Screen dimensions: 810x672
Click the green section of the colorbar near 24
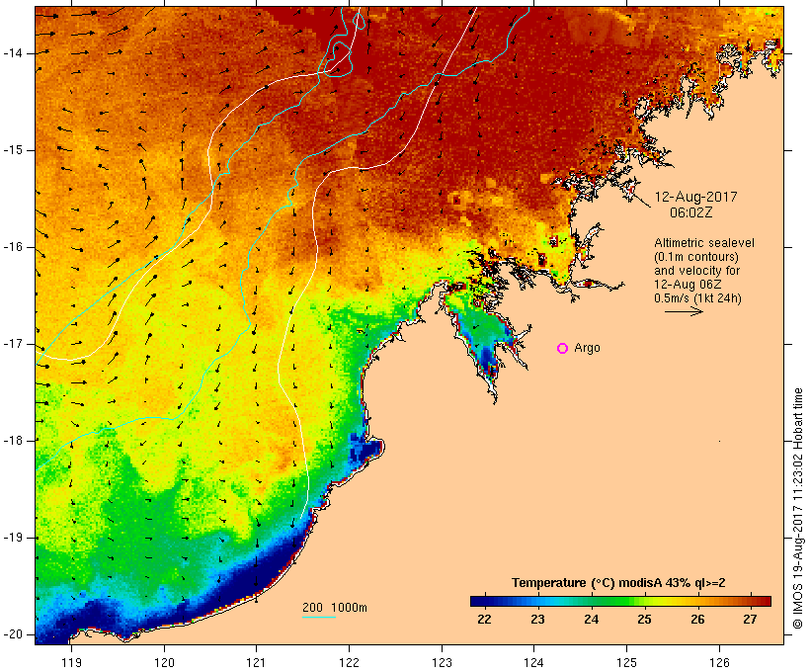592,601
